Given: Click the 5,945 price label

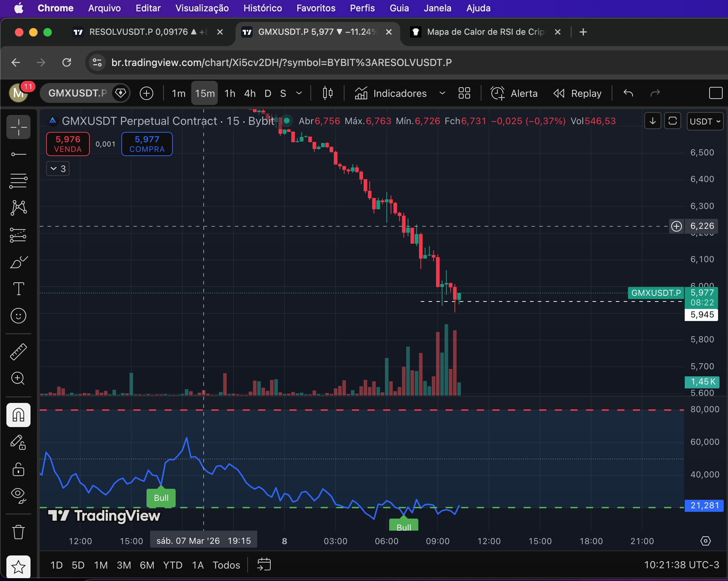Looking at the screenshot, I should coord(701,315).
